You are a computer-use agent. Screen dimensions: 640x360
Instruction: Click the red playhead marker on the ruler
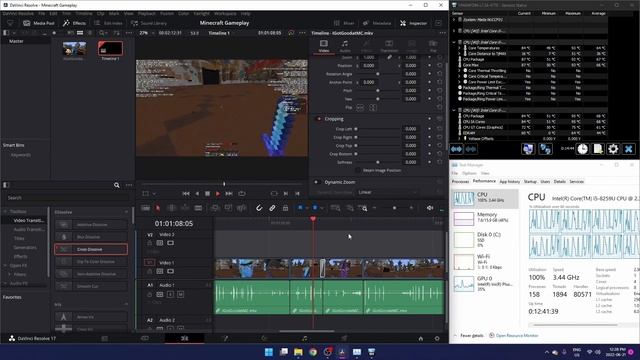click(x=313, y=219)
